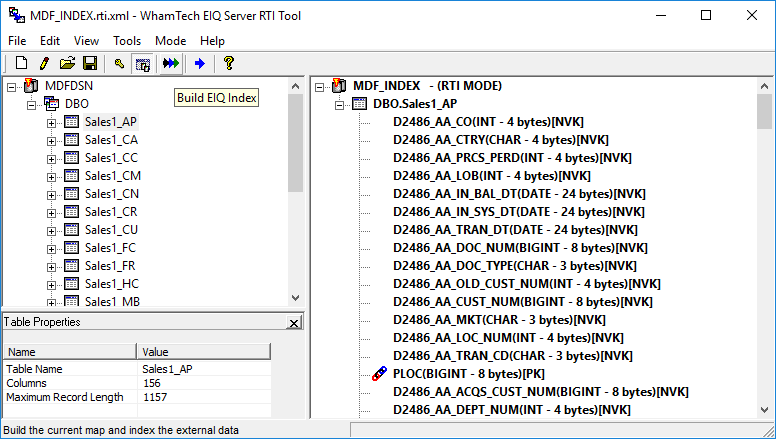Click the PLOC primary key icon
This screenshot has width=776, height=439.
pyautogui.click(x=379, y=374)
